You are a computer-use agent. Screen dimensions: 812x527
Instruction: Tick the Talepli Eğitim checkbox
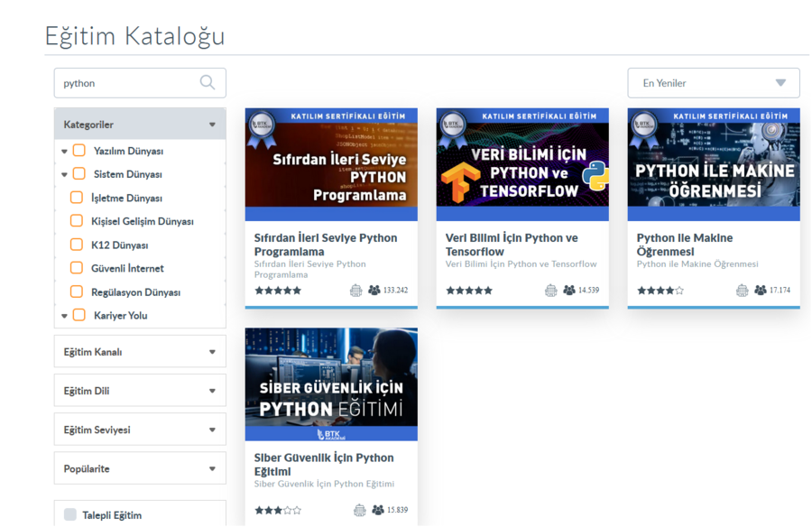(70, 515)
